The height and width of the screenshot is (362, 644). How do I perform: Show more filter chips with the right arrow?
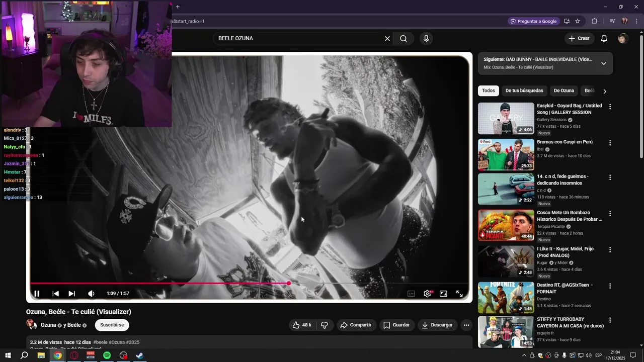tap(605, 91)
